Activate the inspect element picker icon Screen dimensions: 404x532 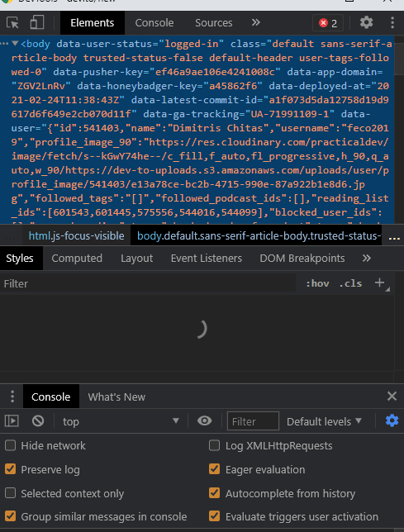click(12, 23)
